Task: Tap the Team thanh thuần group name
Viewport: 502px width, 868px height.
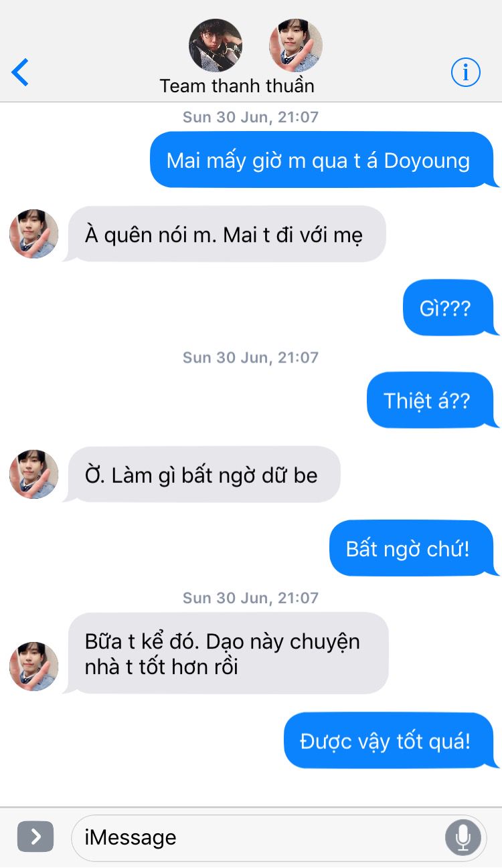Action: tap(237, 86)
